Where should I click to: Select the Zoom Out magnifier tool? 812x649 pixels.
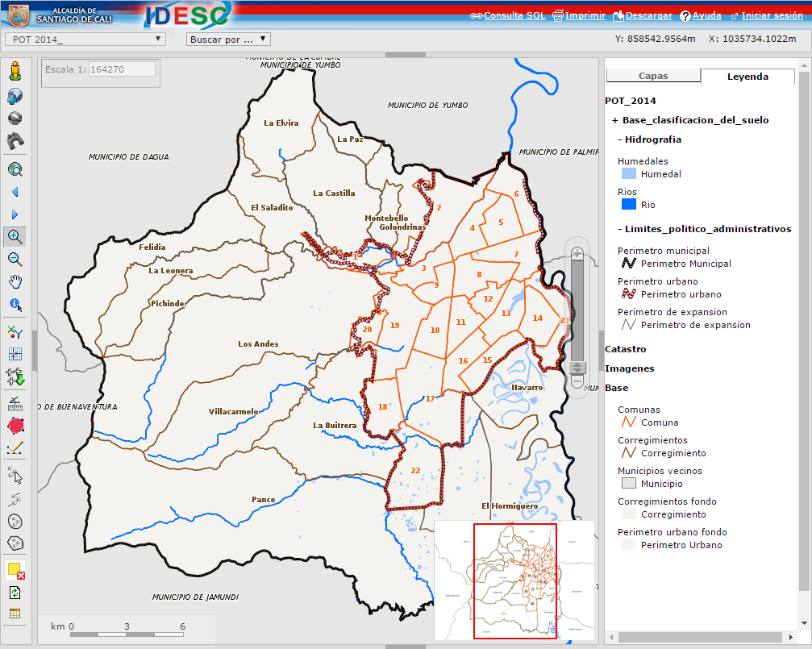[15, 259]
